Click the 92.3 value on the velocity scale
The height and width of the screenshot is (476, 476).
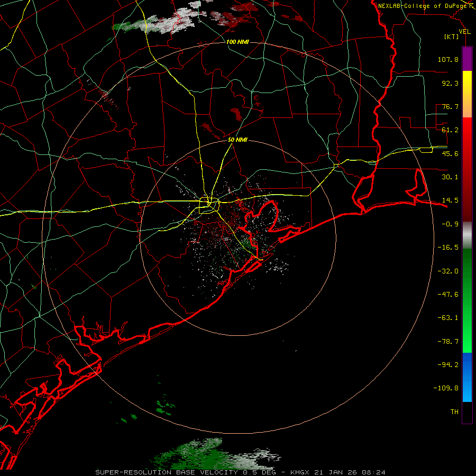pyautogui.click(x=450, y=83)
